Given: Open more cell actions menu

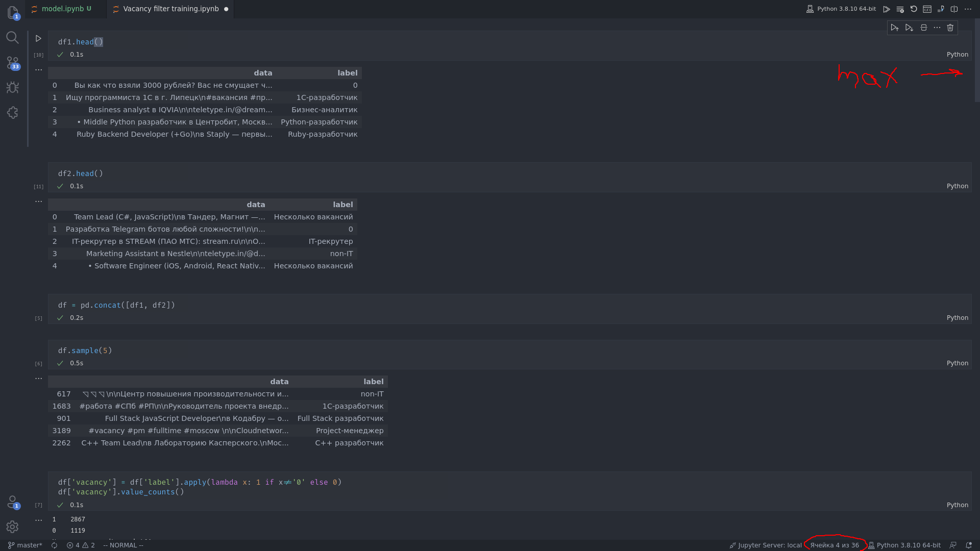Looking at the screenshot, I should [937, 28].
